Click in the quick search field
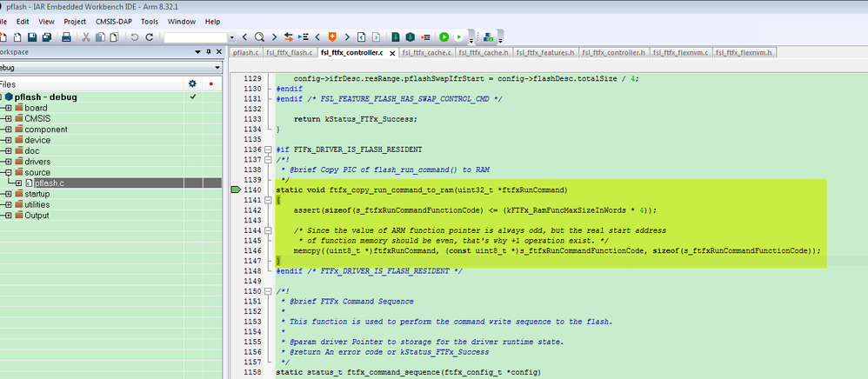868x379 pixels. click(x=196, y=37)
